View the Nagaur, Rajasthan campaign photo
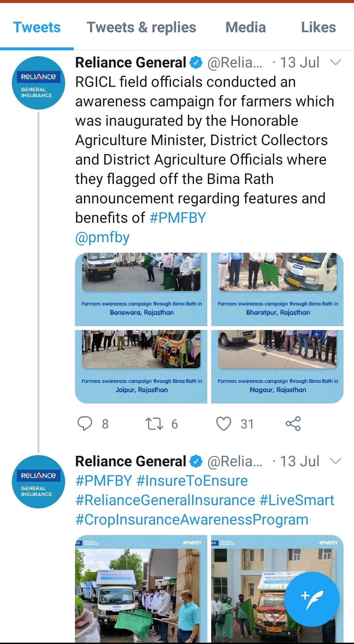This screenshot has width=354, height=644. click(x=277, y=367)
